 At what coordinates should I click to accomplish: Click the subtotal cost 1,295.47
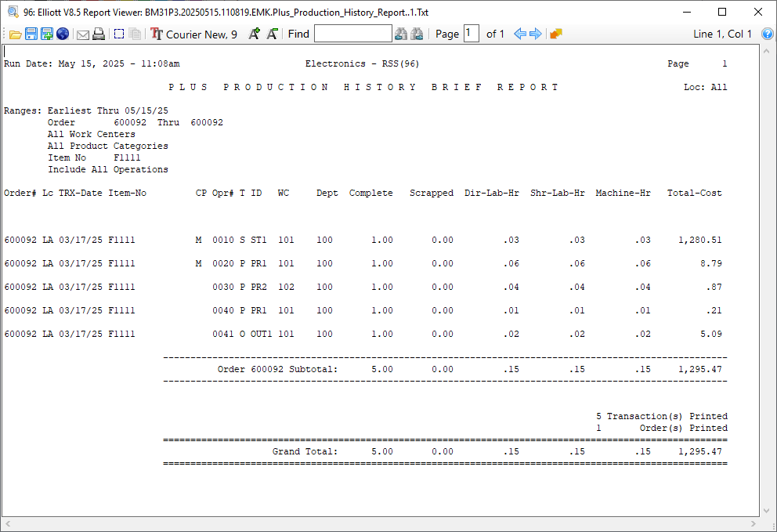pyautogui.click(x=699, y=369)
